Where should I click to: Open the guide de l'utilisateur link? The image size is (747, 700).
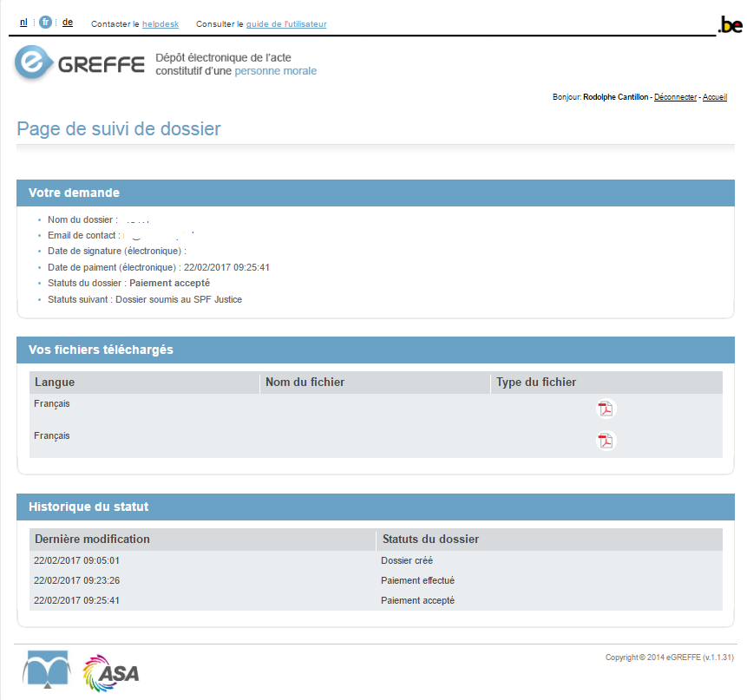click(286, 24)
